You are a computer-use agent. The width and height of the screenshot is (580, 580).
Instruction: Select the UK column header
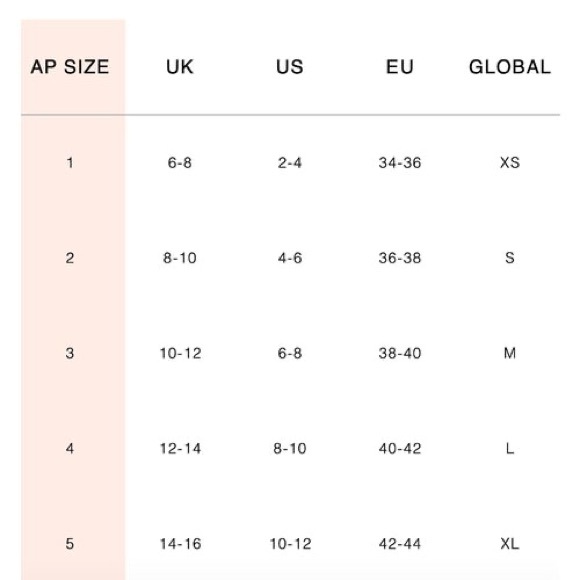click(x=180, y=67)
